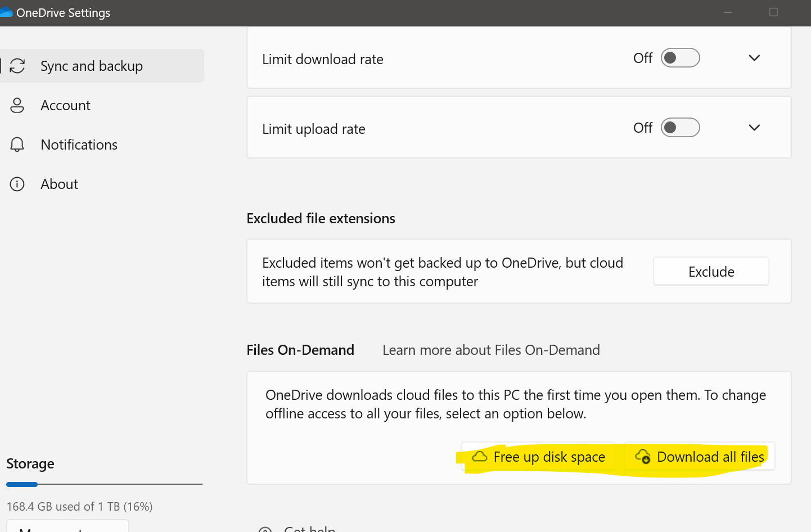Click the cloud icon on Free up disk space
The width and height of the screenshot is (811, 532).
tap(479, 457)
